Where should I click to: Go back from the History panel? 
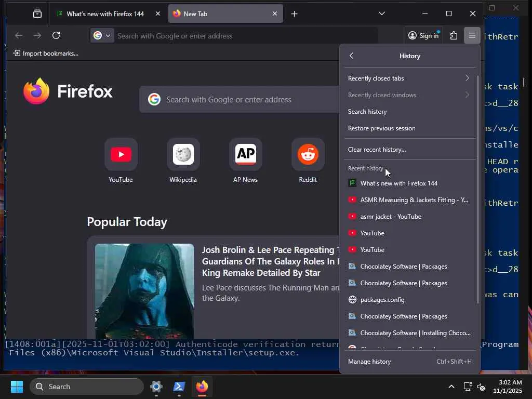[352, 56]
